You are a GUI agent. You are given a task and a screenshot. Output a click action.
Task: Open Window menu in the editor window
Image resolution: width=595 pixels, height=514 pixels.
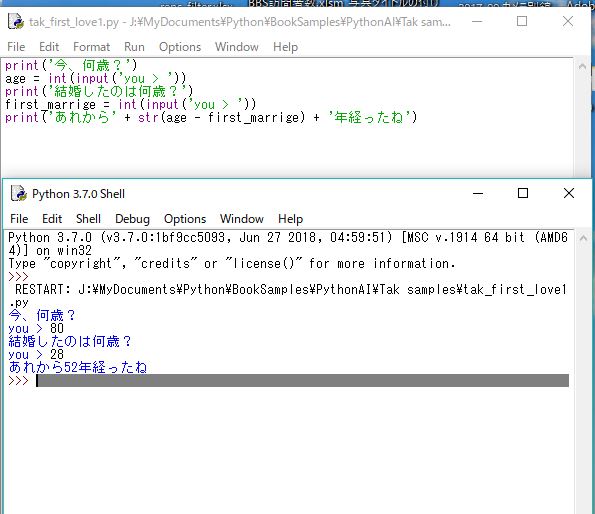pyautogui.click(x=237, y=47)
